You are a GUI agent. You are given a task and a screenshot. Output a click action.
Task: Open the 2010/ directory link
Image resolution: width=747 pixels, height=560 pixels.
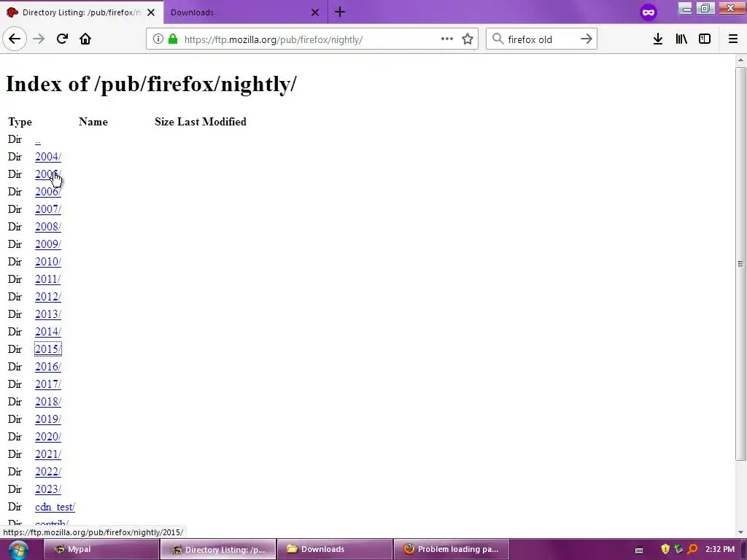(48, 262)
